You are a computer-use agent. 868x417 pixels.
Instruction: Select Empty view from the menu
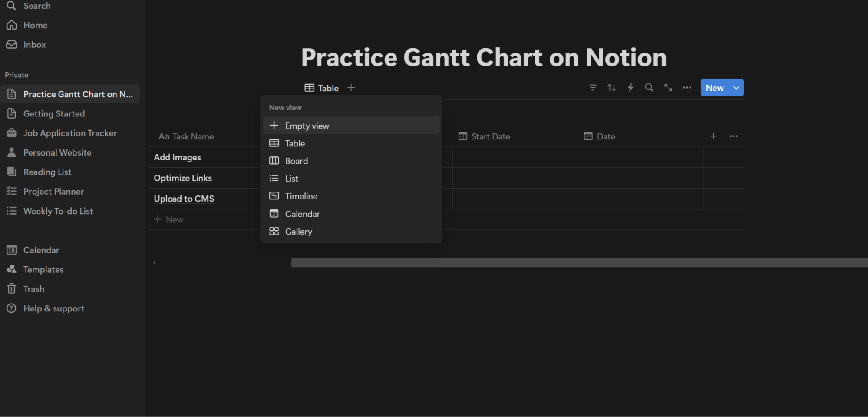tap(307, 126)
